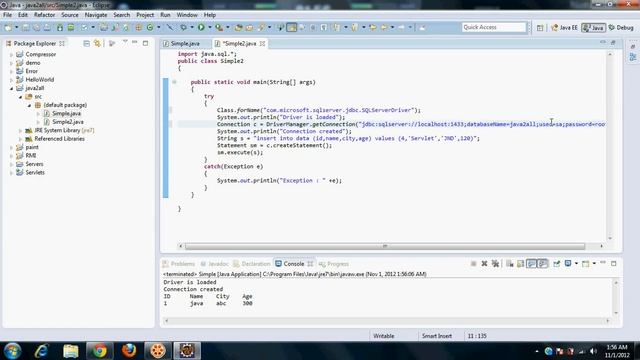The image size is (640, 360).
Task: Open the Open Console dropdown arrow
Action: coord(594,264)
